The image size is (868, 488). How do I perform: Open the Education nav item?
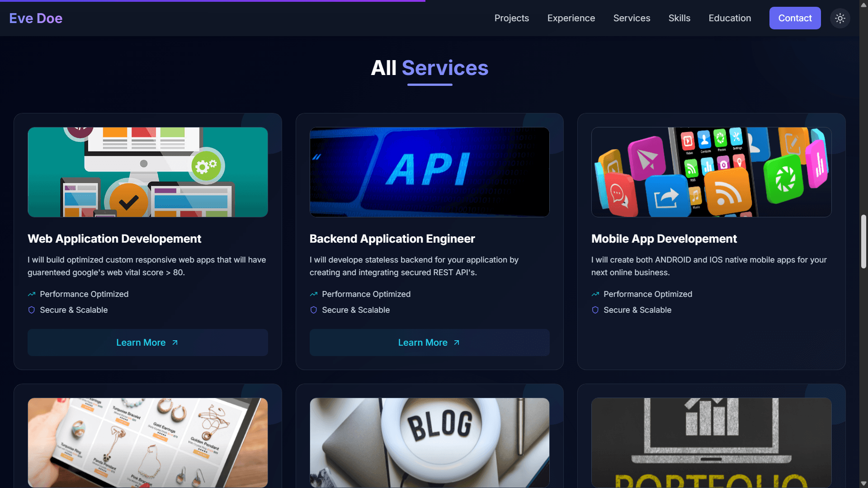tap(730, 18)
